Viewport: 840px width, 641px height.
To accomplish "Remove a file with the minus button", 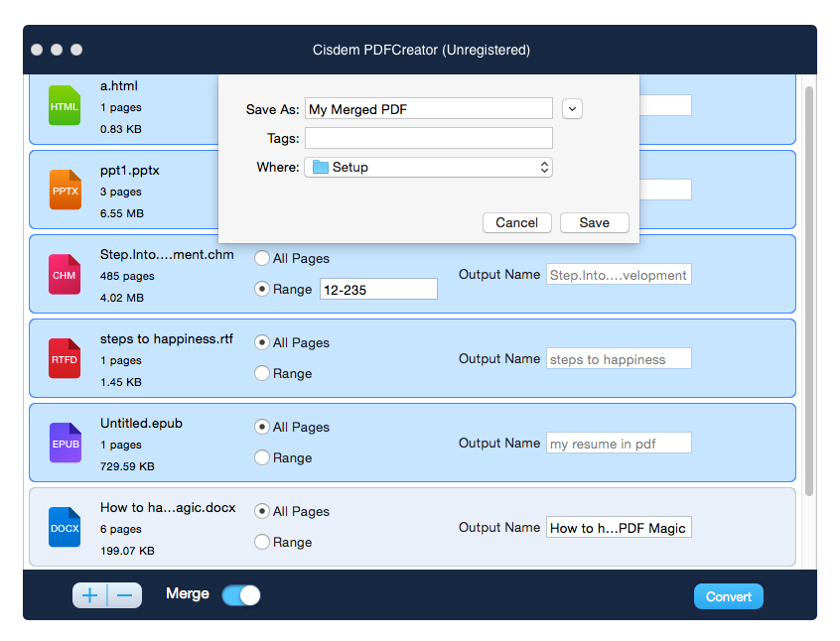I will pos(123,594).
